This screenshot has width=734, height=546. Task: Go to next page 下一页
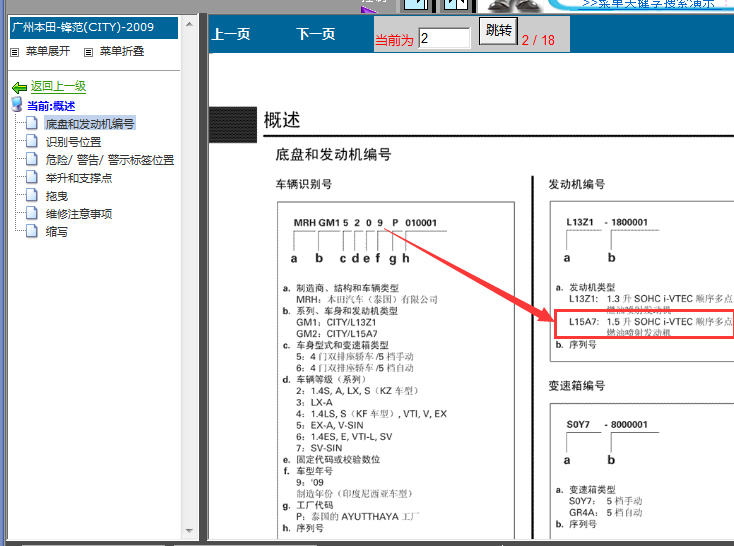click(316, 34)
